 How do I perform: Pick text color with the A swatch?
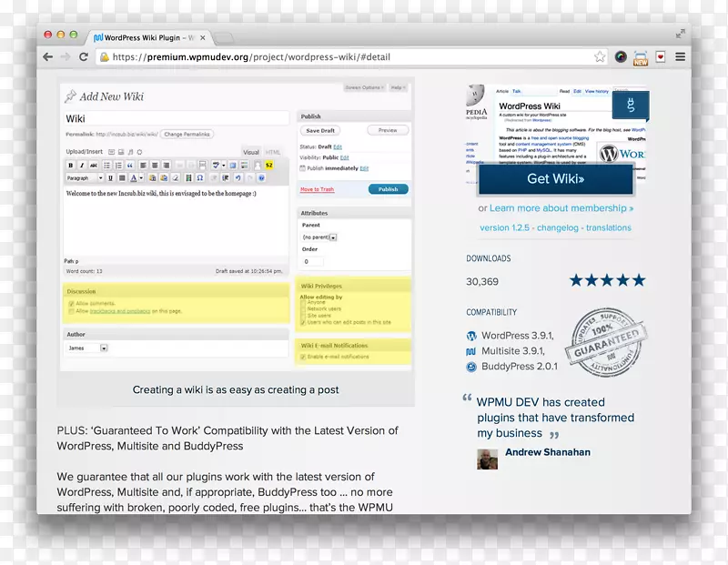(133, 177)
